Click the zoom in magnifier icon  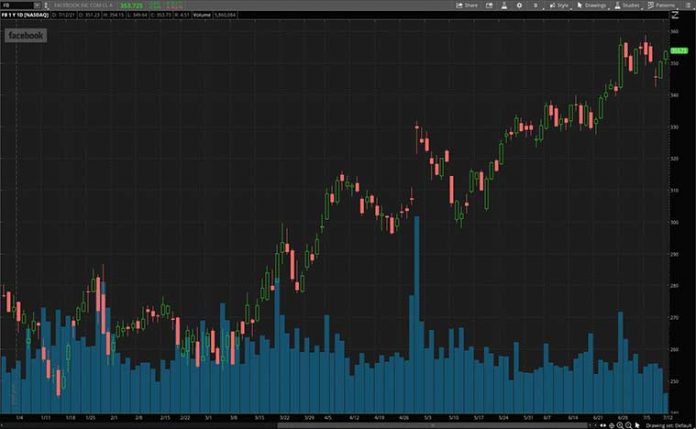coord(618,424)
